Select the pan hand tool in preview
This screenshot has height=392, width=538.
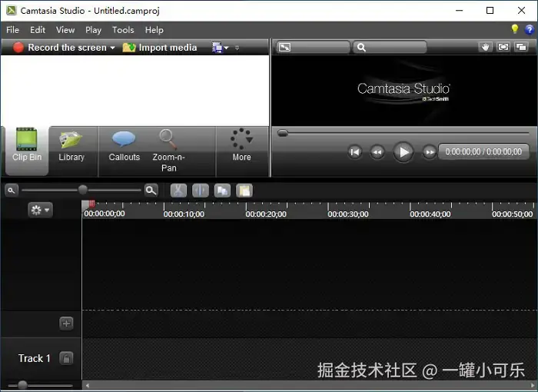pos(485,47)
